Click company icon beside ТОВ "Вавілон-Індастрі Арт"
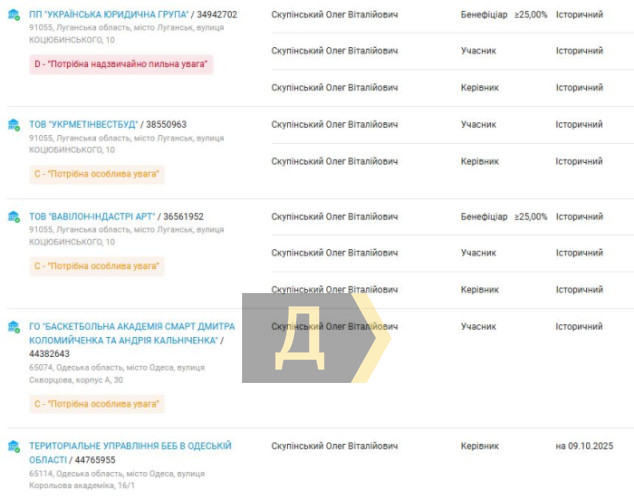 [x=14, y=217]
